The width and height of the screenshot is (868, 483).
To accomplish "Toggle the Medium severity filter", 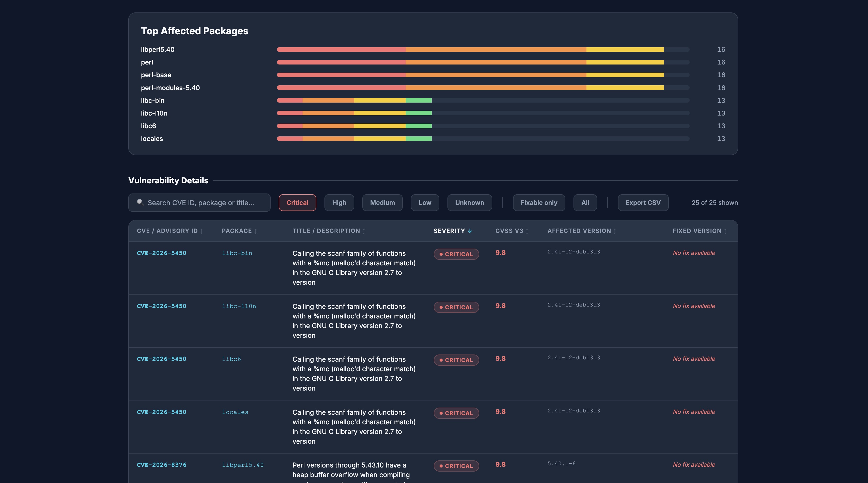I will 382,202.
